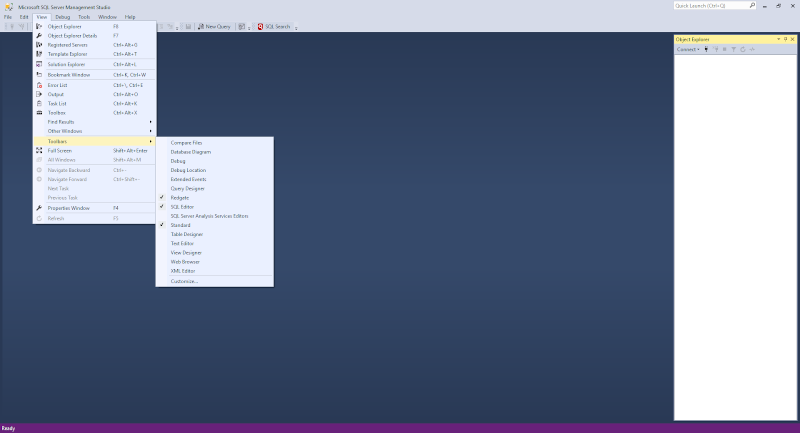Open the Toolbars submenu entry

94,141
